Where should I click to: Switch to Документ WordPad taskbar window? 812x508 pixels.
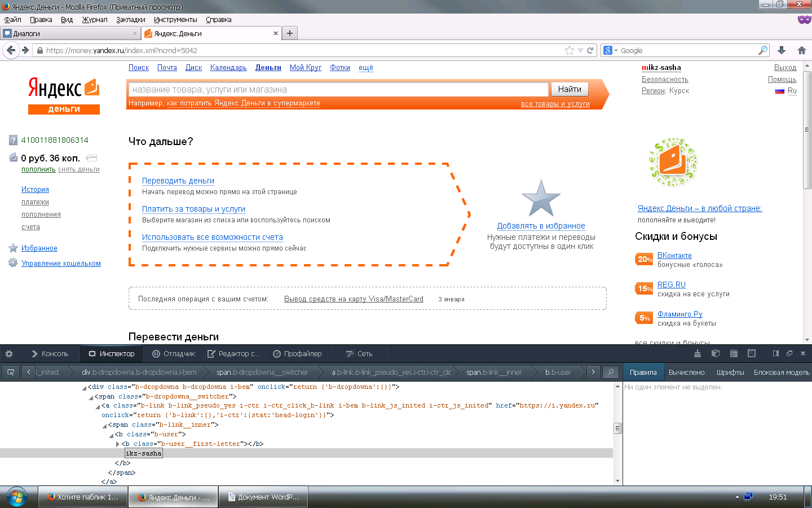(263, 497)
